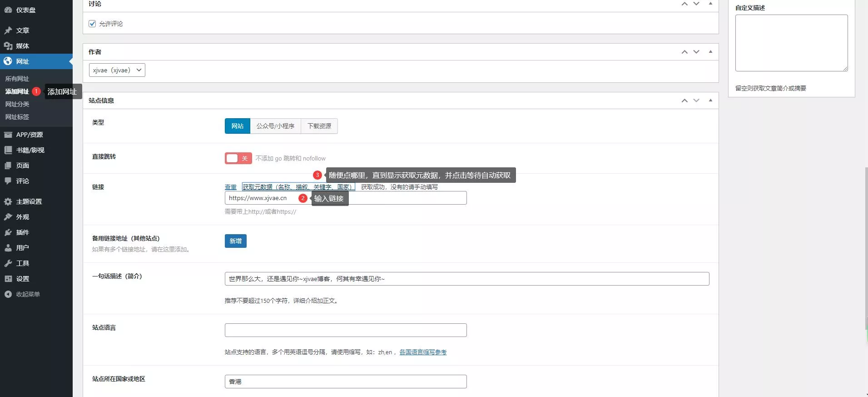
Task: Uncheck the 允许评论 checkbox
Action: coord(92,24)
